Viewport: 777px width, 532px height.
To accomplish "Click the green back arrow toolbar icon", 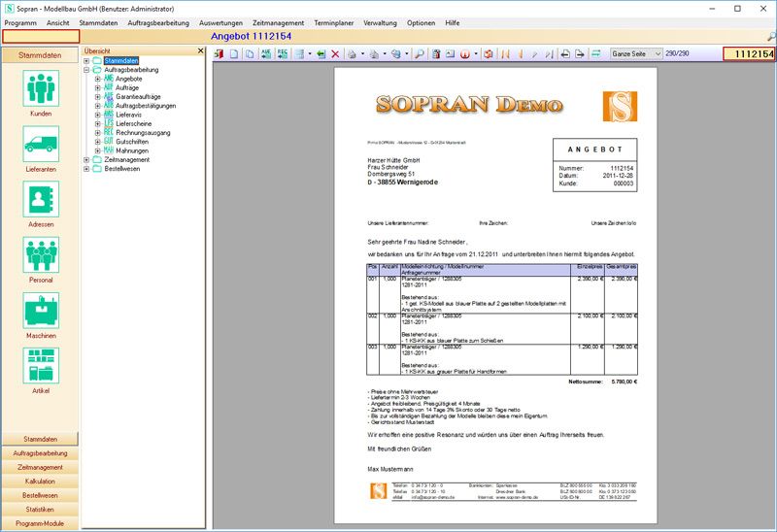I will coord(321,54).
